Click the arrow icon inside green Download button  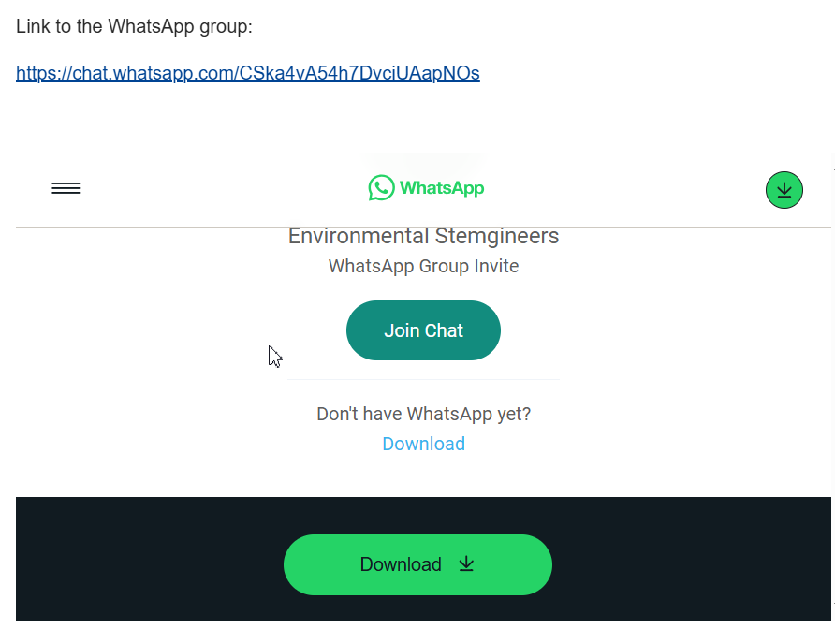(466, 563)
